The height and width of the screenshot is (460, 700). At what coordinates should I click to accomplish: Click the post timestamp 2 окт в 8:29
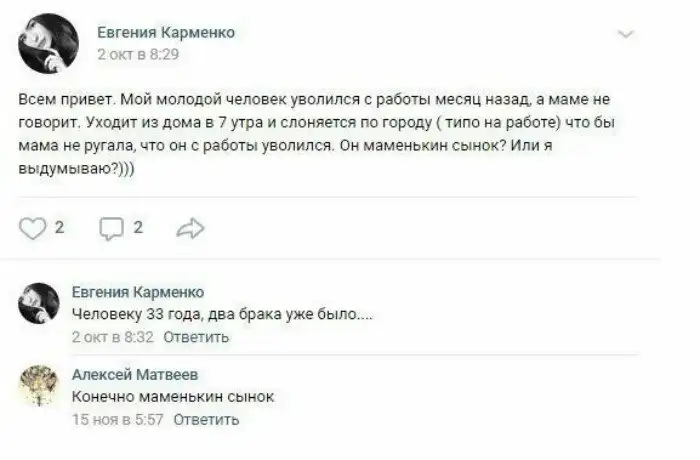[x=137, y=54]
